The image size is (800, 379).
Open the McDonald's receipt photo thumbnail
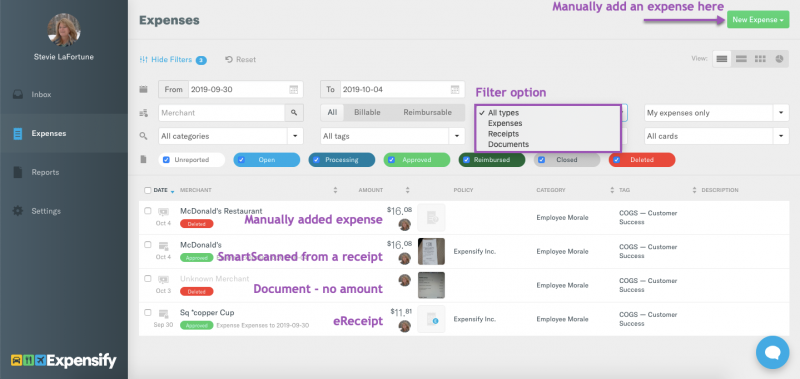click(x=431, y=251)
